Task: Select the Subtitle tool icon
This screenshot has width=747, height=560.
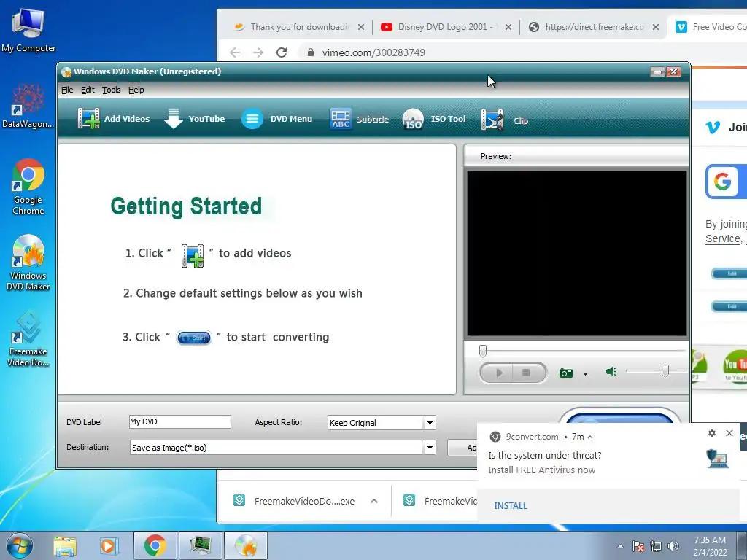Action: 341,119
